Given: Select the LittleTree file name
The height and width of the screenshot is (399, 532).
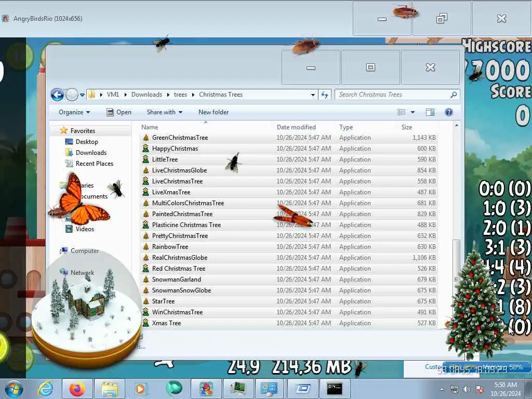Looking at the screenshot, I should pyautogui.click(x=165, y=159).
